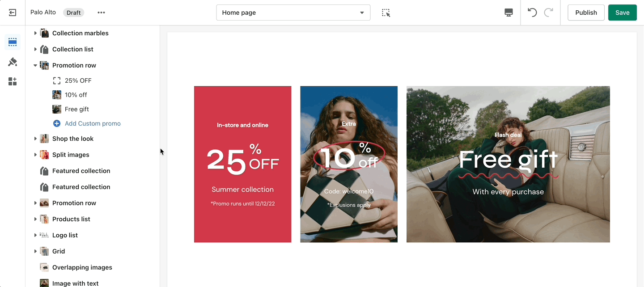The image size is (644, 287).
Task: Open Sections panel in left sidebar
Action: pyautogui.click(x=13, y=42)
